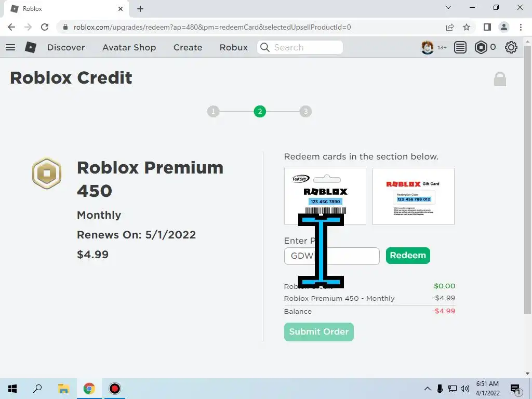
Task: Click the share page icon in address bar
Action: point(450,27)
